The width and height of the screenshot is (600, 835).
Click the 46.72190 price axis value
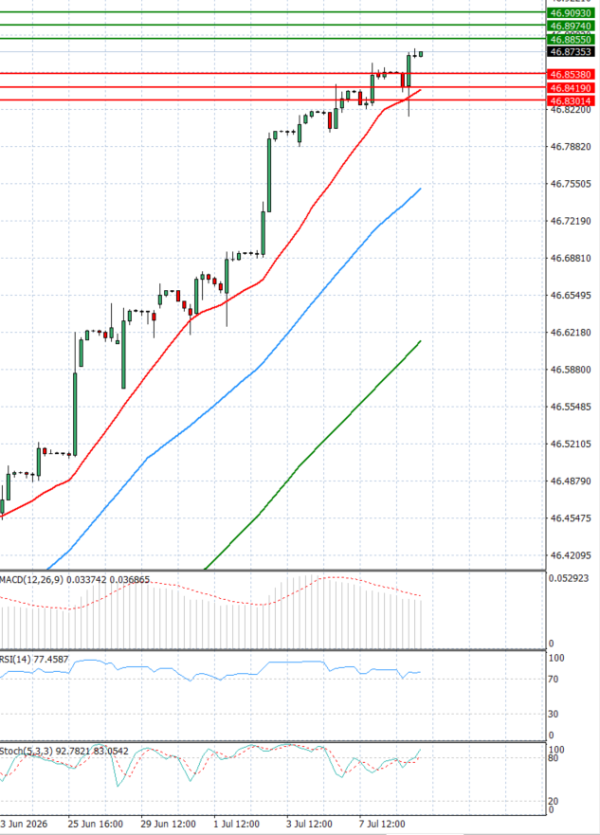click(x=571, y=221)
